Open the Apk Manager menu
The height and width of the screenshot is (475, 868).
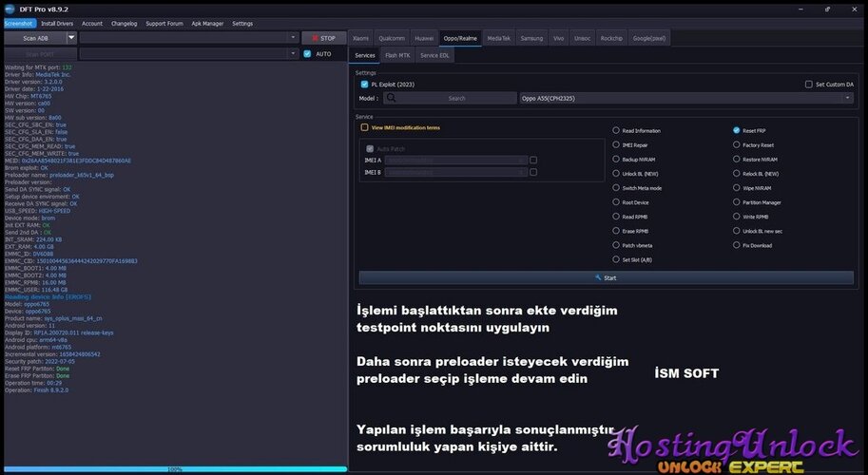pos(207,23)
